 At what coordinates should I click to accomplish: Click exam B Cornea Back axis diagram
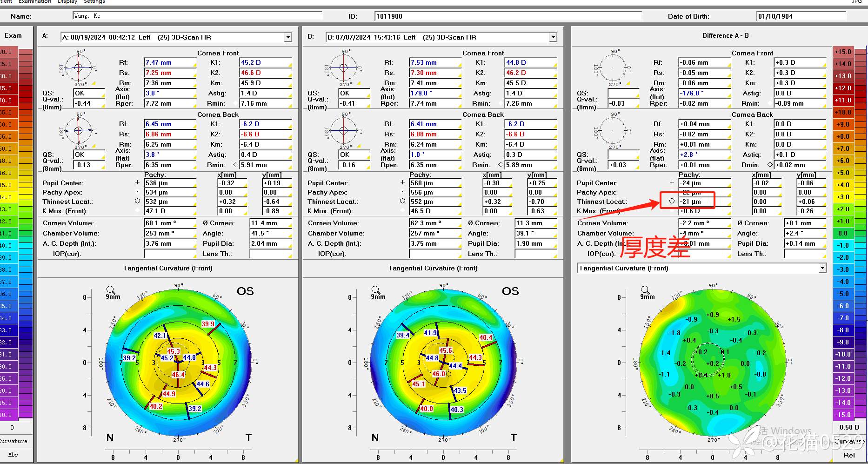(344, 130)
